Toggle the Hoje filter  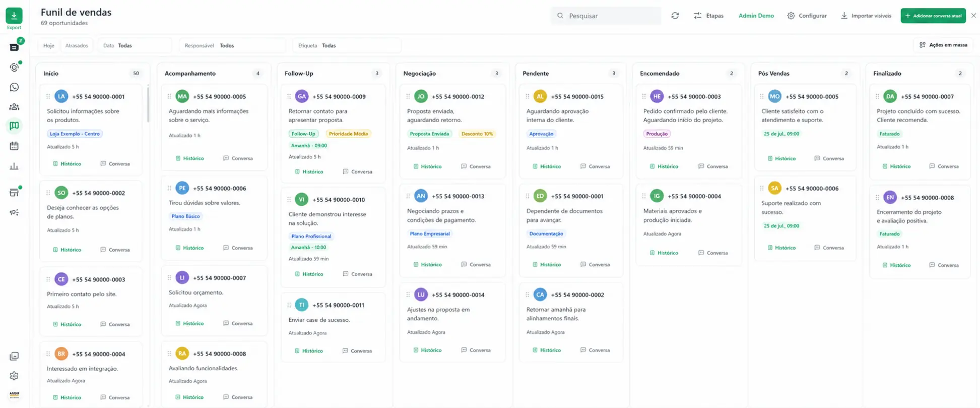(x=49, y=45)
